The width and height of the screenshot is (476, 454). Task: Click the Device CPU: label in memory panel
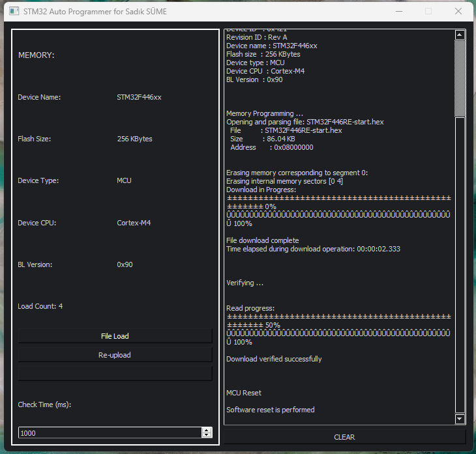click(37, 223)
